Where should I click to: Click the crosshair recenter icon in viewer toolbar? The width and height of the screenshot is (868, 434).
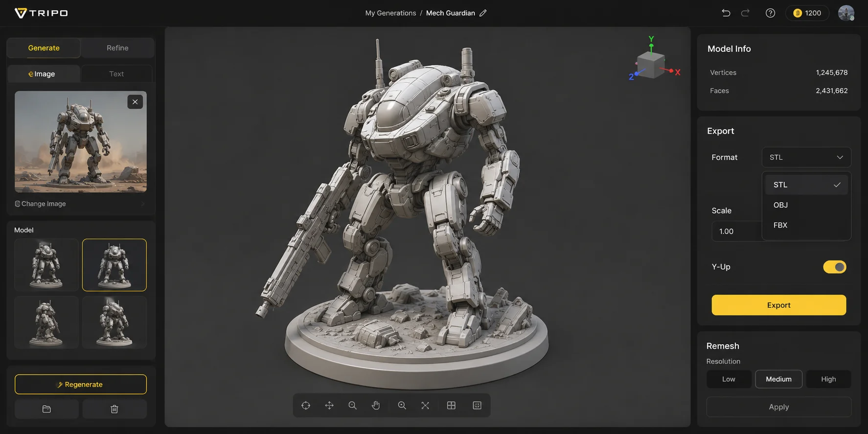(306, 405)
